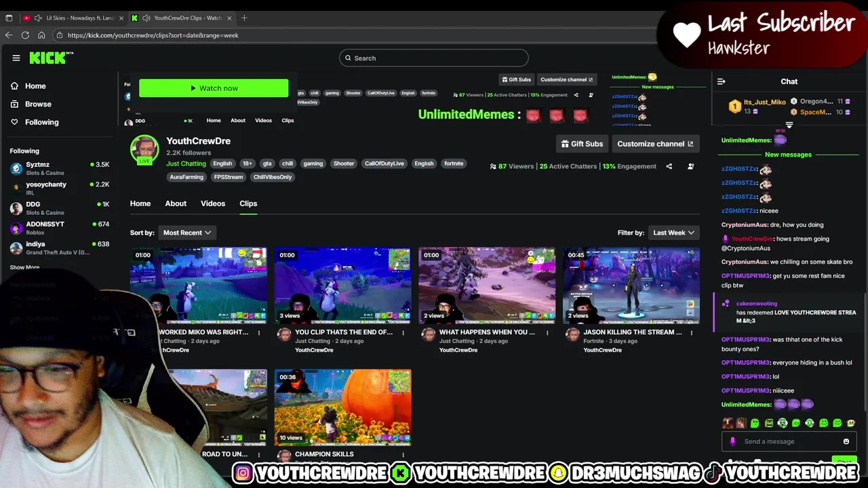Open the 'JASON KILLING THE STREAM' clip thumbnail

point(631,285)
